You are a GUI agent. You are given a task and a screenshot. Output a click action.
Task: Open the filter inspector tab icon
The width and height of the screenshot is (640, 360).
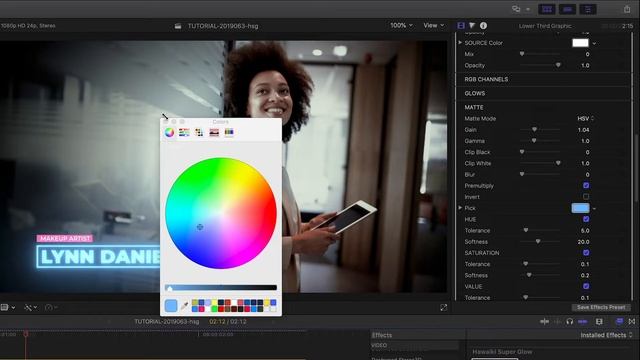pyautogui.click(x=472, y=25)
